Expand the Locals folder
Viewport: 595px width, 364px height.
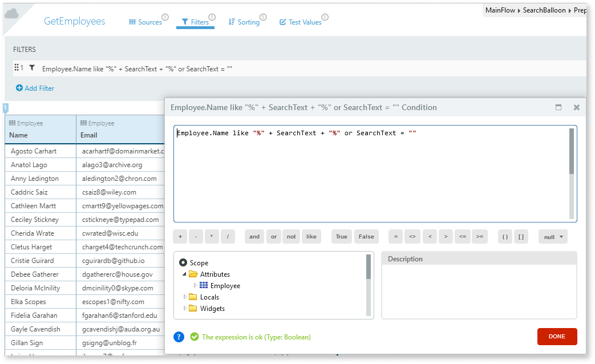[x=185, y=297]
